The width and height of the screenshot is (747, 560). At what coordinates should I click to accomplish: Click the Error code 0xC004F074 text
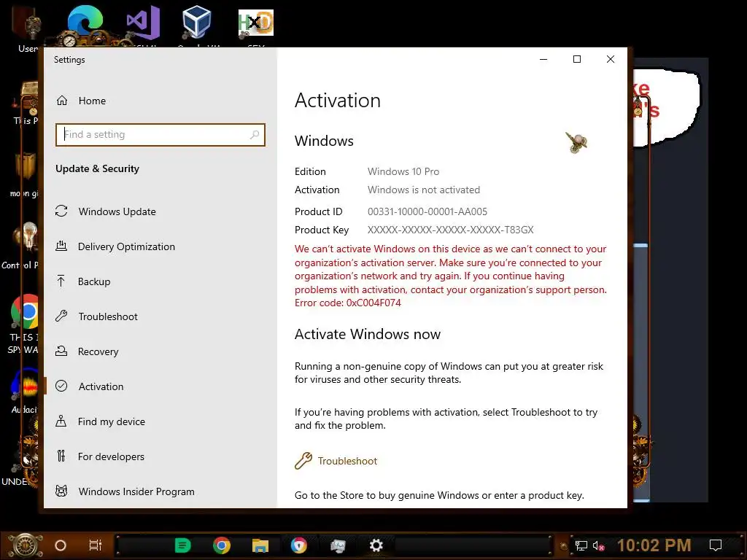[x=348, y=303]
